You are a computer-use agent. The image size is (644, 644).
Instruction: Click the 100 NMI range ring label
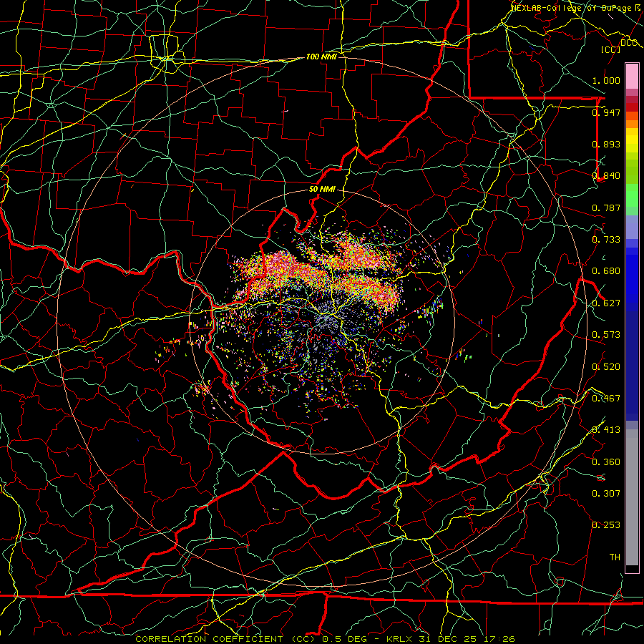pos(321,57)
